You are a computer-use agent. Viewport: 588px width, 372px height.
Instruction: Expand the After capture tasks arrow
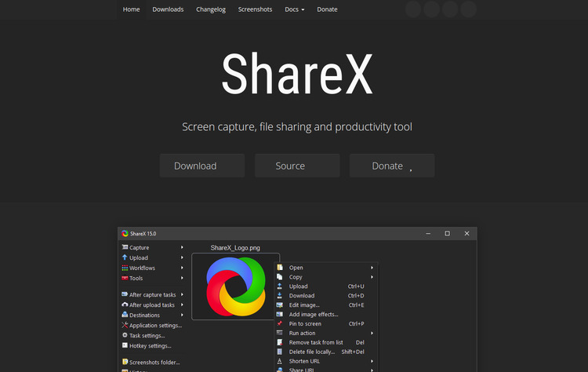pos(182,294)
